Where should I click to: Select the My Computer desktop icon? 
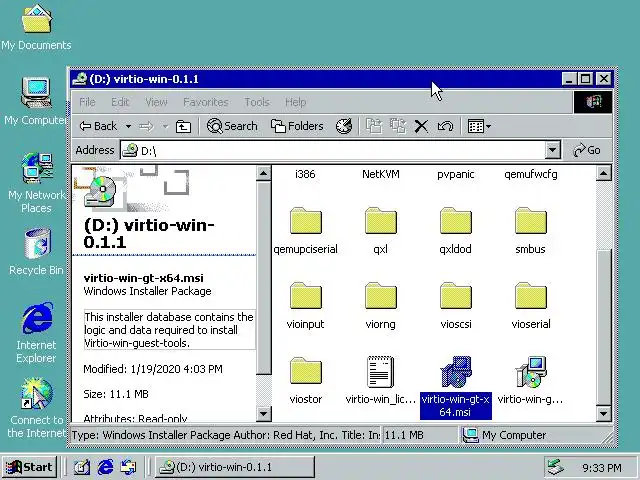pyautogui.click(x=36, y=101)
